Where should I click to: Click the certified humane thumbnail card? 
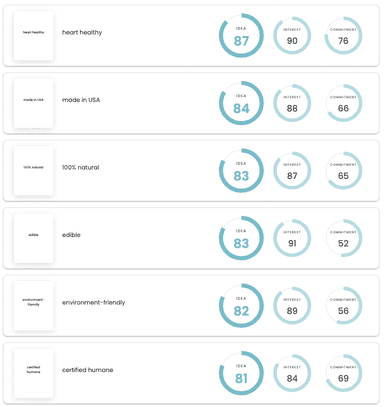click(33, 373)
